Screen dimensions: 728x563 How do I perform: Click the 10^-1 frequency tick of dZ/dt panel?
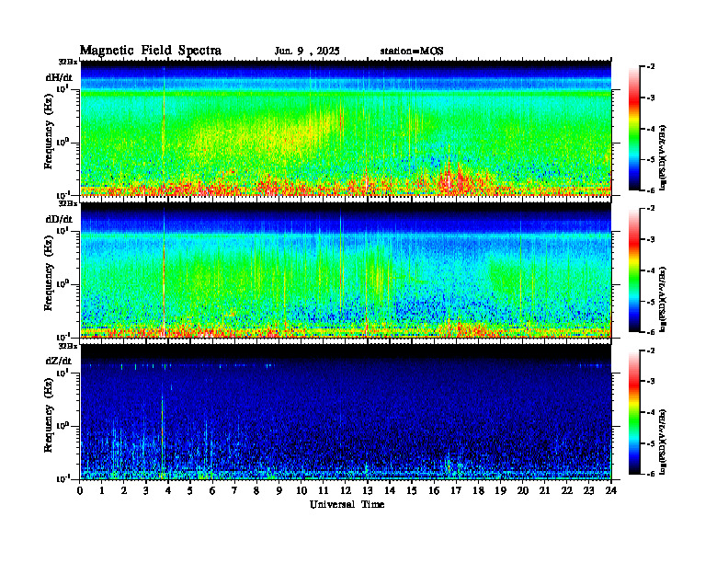click(x=63, y=478)
